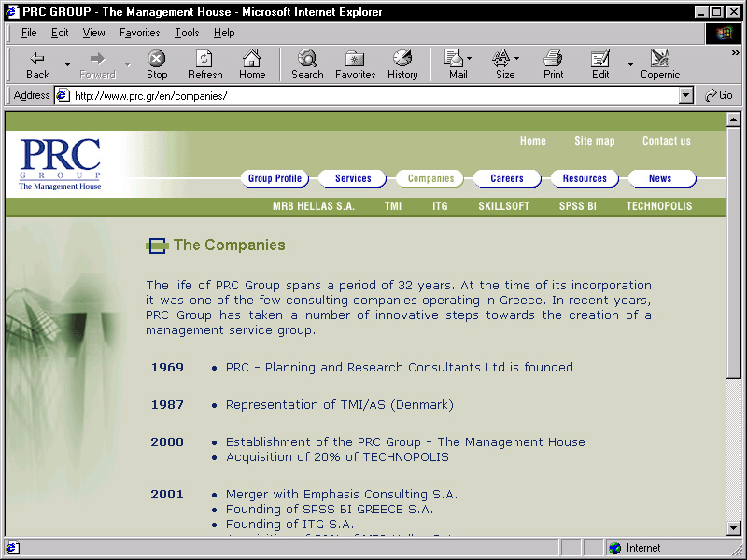Show more toolbar buttons chevron
Viewport: 747px width, 560px height.
[736, 52]
